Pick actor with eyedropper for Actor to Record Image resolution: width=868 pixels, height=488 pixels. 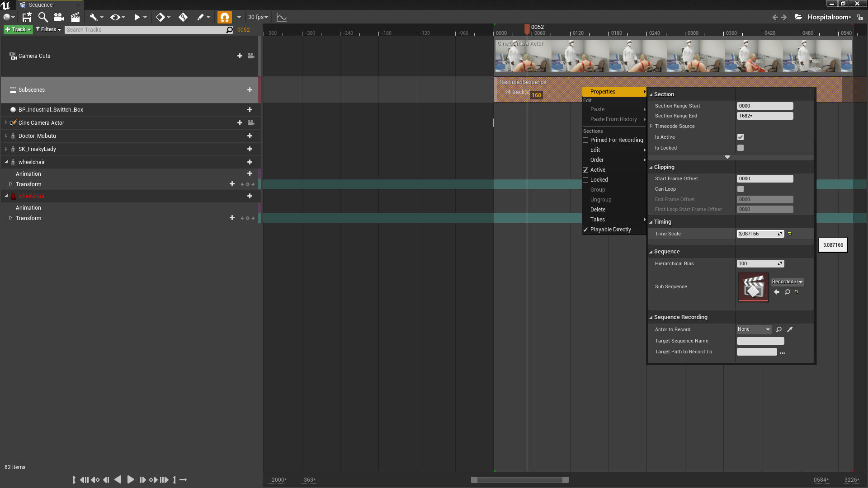coord(790,329)
